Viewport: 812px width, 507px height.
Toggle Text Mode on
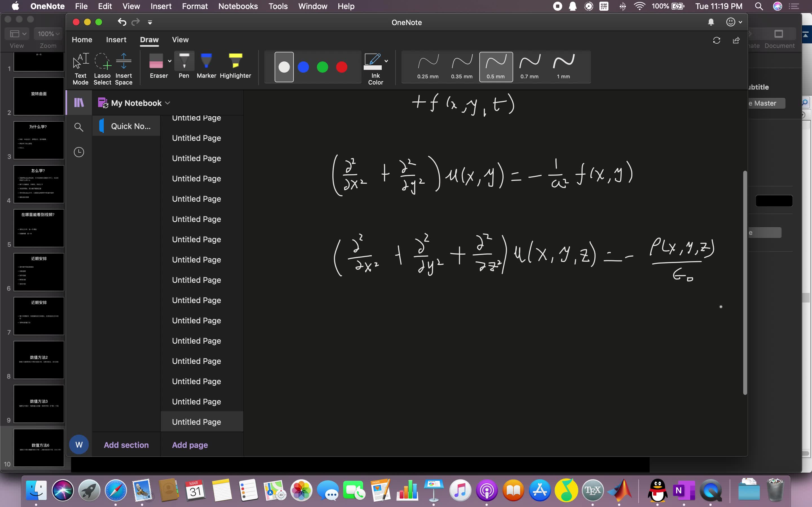tap(81, 68)
